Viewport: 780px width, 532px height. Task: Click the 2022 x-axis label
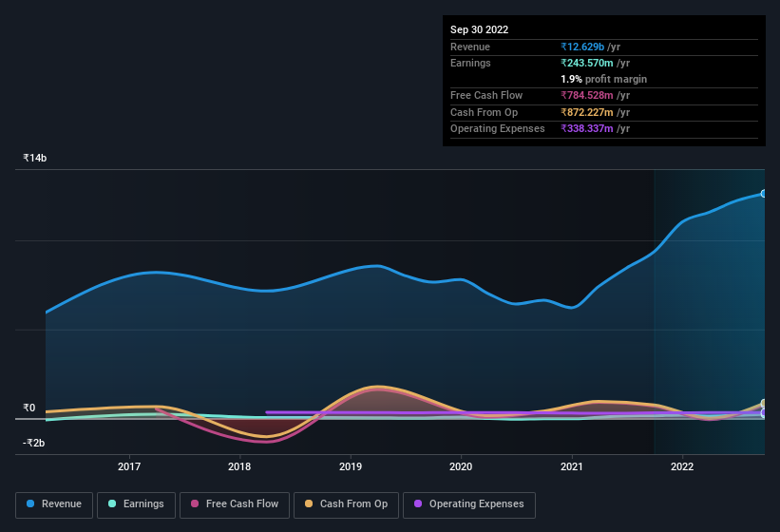coord(682,466)
